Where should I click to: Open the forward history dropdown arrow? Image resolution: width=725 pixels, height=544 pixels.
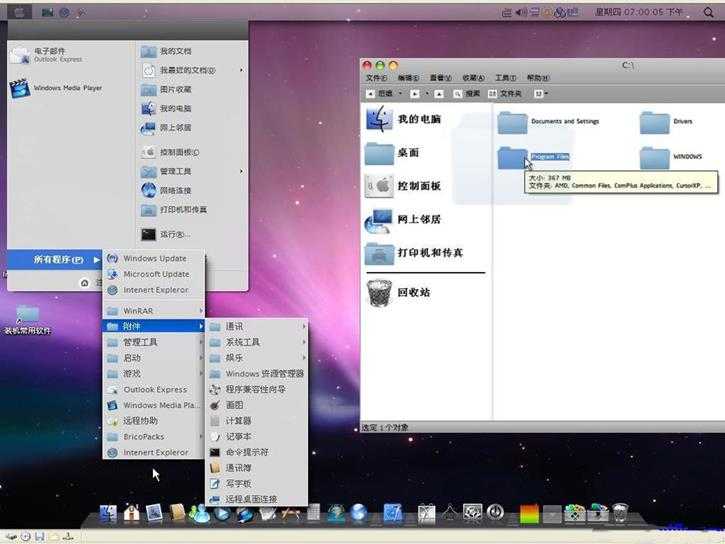[427, 94]
